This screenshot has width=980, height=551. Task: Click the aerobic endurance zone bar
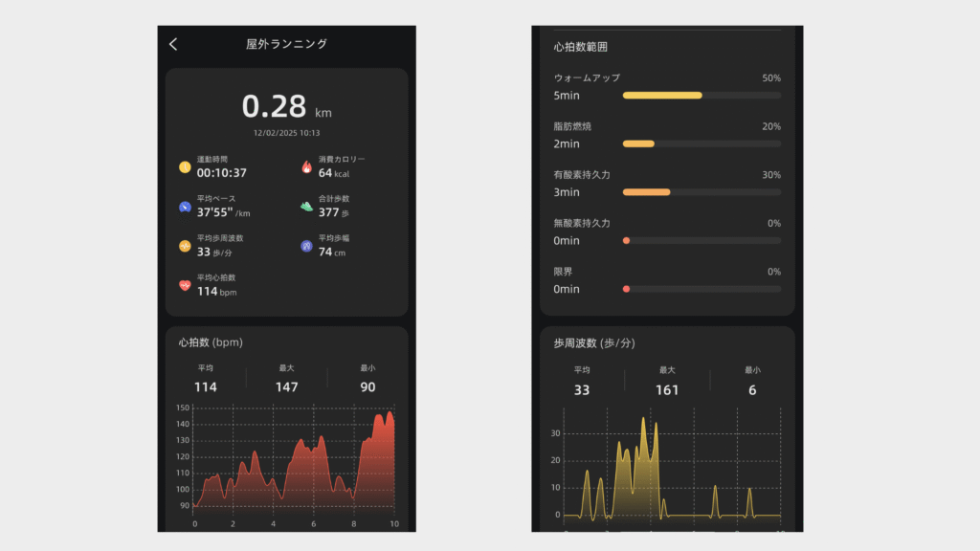702,192
